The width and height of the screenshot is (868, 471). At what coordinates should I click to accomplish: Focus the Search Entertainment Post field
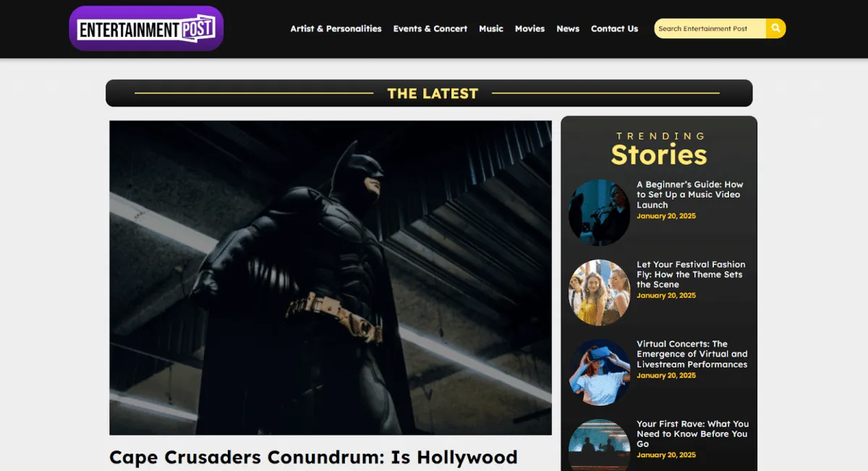point(710,28)
